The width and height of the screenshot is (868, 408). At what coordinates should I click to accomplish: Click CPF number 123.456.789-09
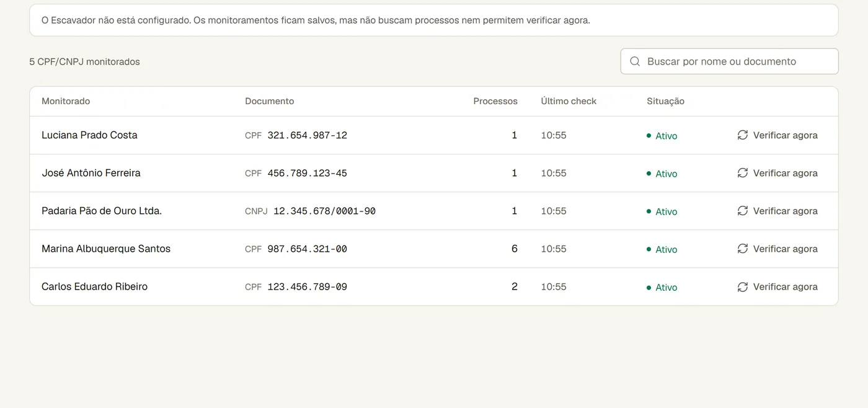point(307,286)
